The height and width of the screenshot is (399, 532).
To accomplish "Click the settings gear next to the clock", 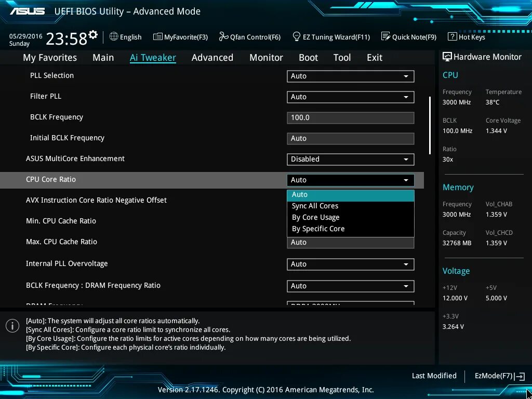I will click(93, 35).
